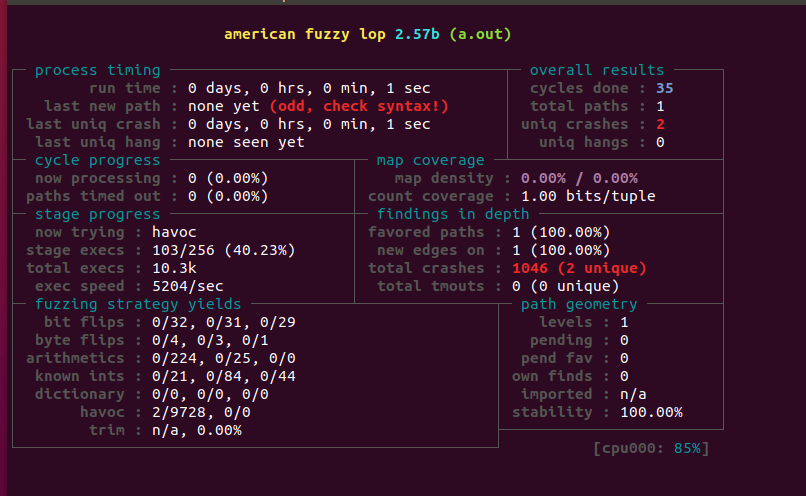Viewport: 806px width, 496px height.
Task: Click the 'new edges on' label
Action: [x=431, y=250]
